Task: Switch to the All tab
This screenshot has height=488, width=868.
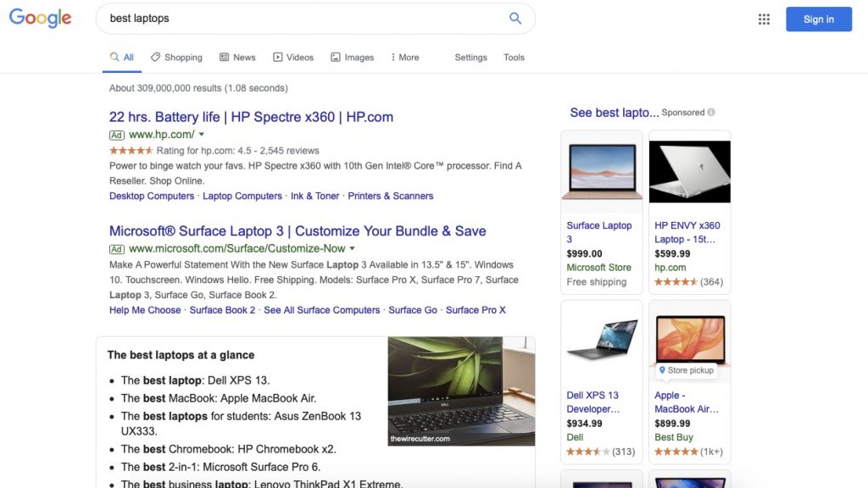Action: pos(122,57)
